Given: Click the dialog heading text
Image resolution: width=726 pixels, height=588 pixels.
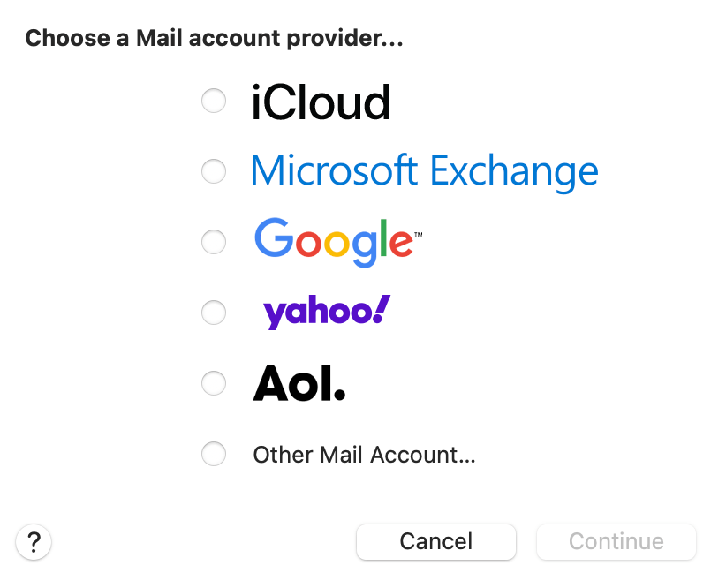Looking at the screenshot, I should 213,38.
